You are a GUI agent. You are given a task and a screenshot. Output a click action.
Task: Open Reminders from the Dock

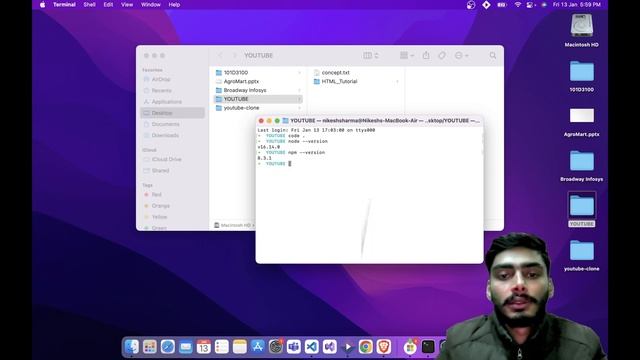click(222, 347)
